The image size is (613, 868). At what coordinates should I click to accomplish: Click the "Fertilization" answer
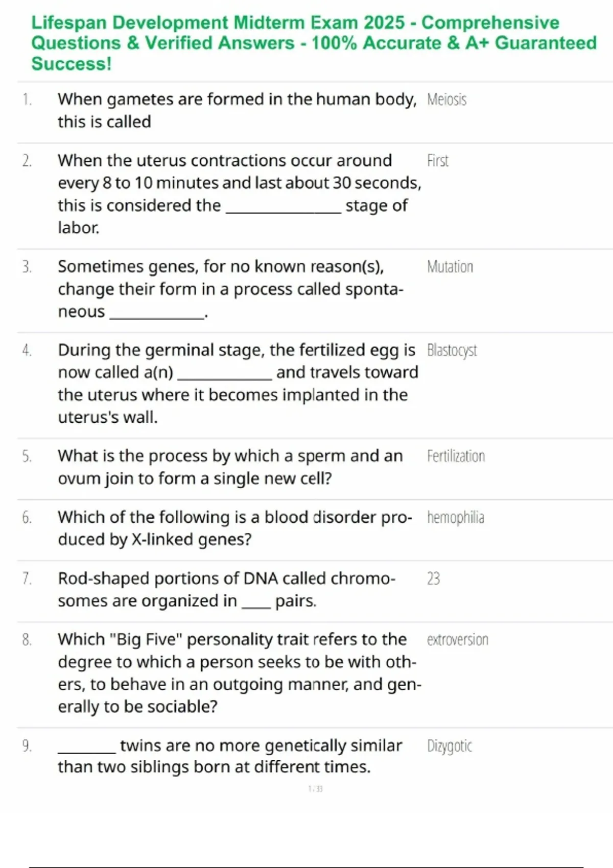[x=456, y=456]
